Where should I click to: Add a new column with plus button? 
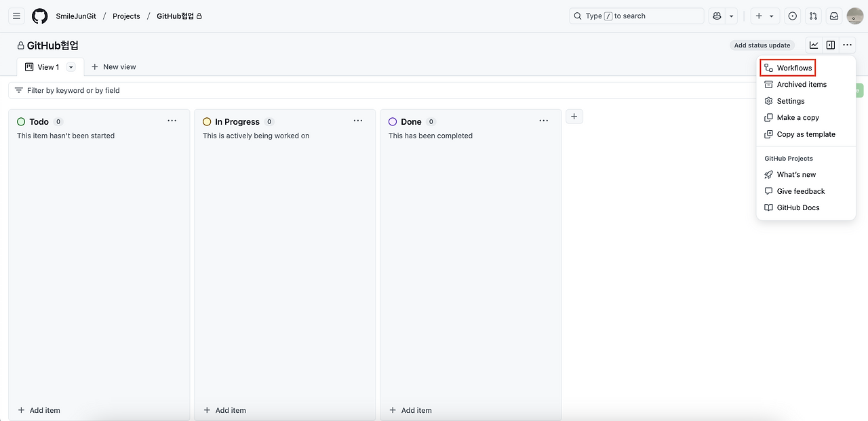click(x=574, y=117)
